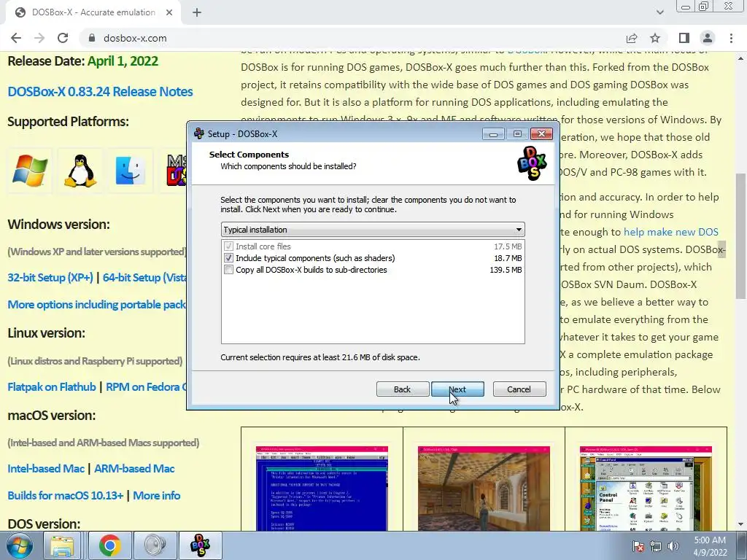Click the scrollbar down arrow
Screen dimensions: 747x560
[741, 525]
